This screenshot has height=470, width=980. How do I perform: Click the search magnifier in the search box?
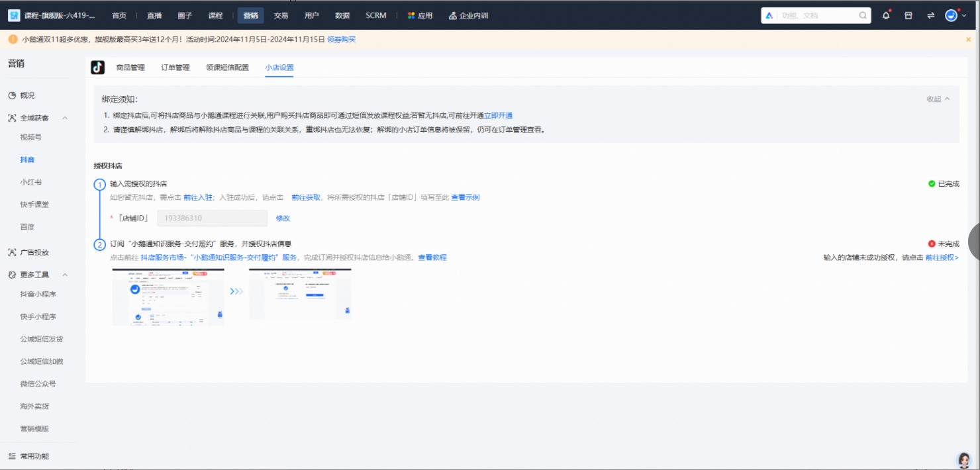point(862,14)
